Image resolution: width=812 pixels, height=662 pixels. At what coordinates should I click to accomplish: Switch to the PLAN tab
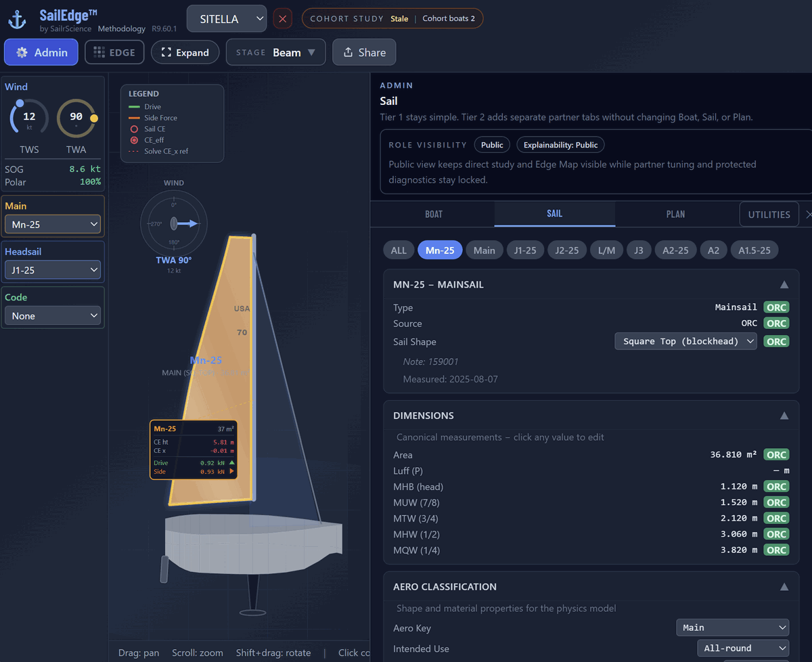pyautogui.click(x=675, y=214)
